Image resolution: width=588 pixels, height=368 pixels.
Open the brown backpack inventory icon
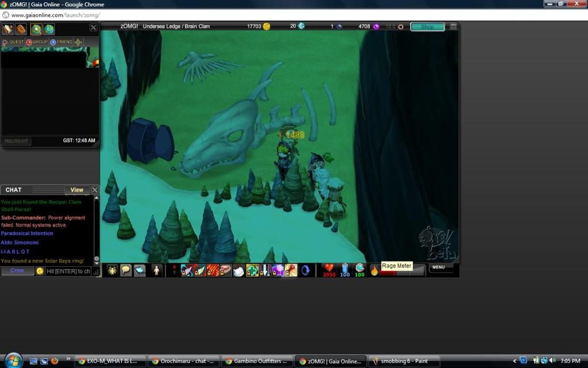[x=21, y=29]
